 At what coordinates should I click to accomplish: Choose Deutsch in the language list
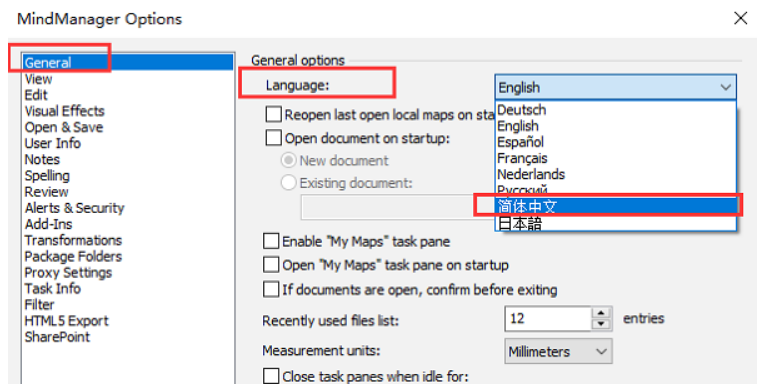click(615, 110)
